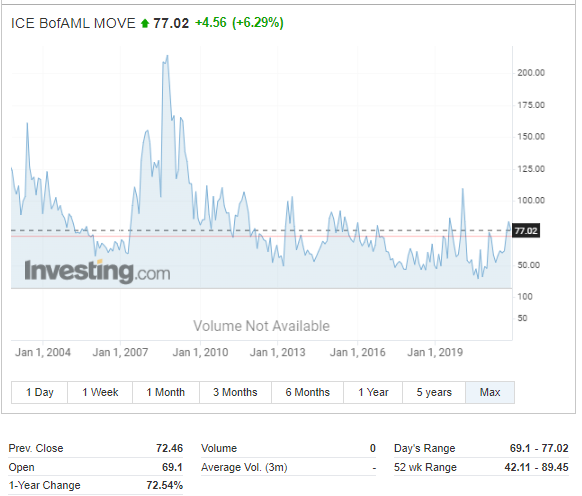Click the Jan 1, 2010 axis date
Screen dimensions: 582x496
[200, 352]
